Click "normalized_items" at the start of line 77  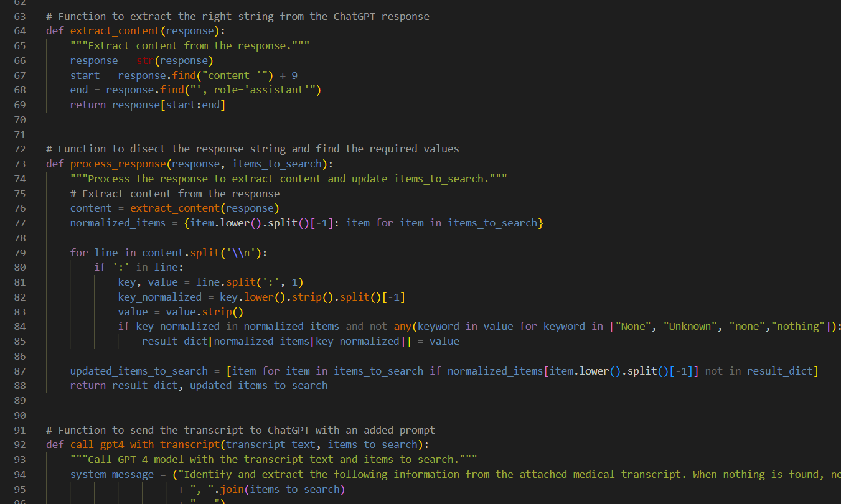tap(118, 223)
